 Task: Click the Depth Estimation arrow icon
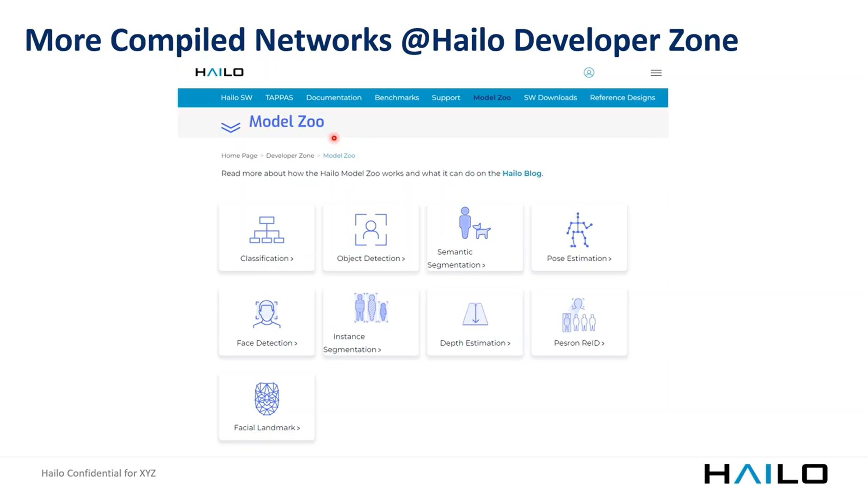pyautogui.click(x=475, y=314)
